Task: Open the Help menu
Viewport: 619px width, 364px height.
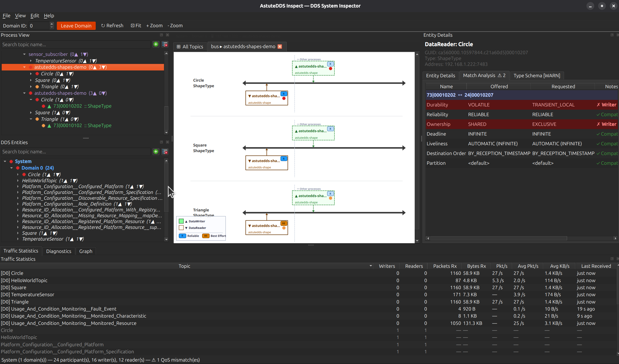Action: (49, 16)
